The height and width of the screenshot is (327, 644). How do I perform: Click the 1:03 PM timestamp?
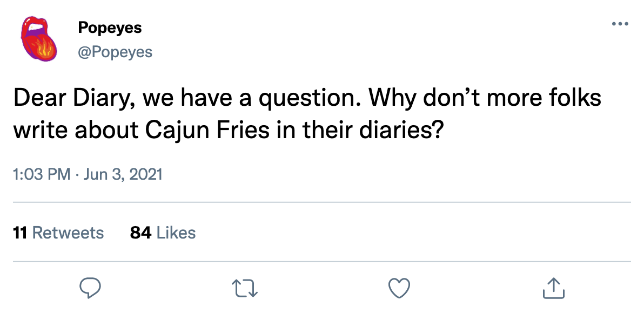point(41,175)
